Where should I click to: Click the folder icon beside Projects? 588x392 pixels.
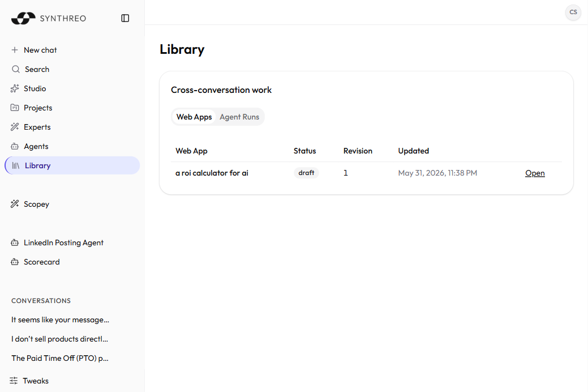(15, 108)
